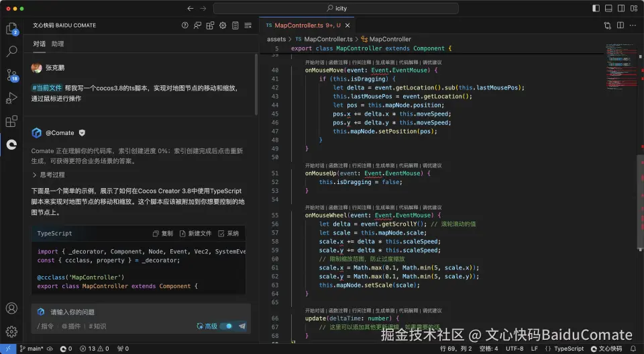Click 生成单测 code lens above onMouseWheel
Viewport: 644px width, 354px height.
(x=385, y=208)
